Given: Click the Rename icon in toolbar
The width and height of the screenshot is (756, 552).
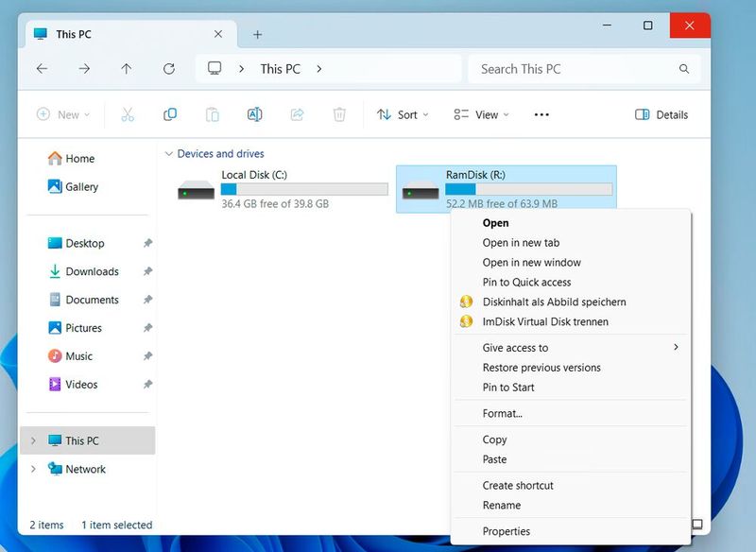Looking at the screenshot, I should 254,114.
